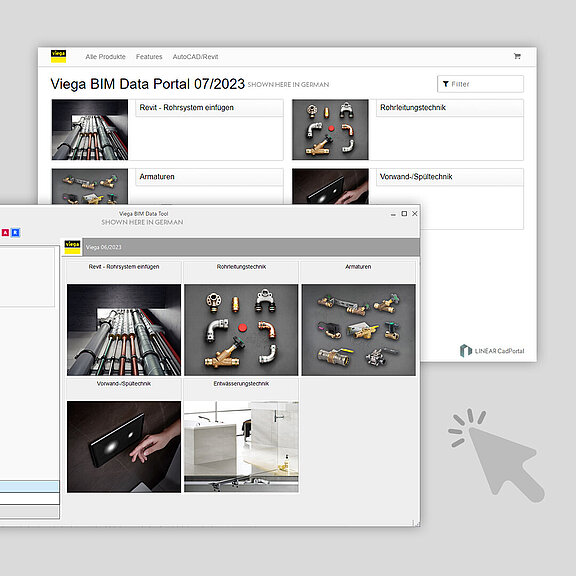Open the bathroom drainage image in the Data Tool

(x=241, y=447)
